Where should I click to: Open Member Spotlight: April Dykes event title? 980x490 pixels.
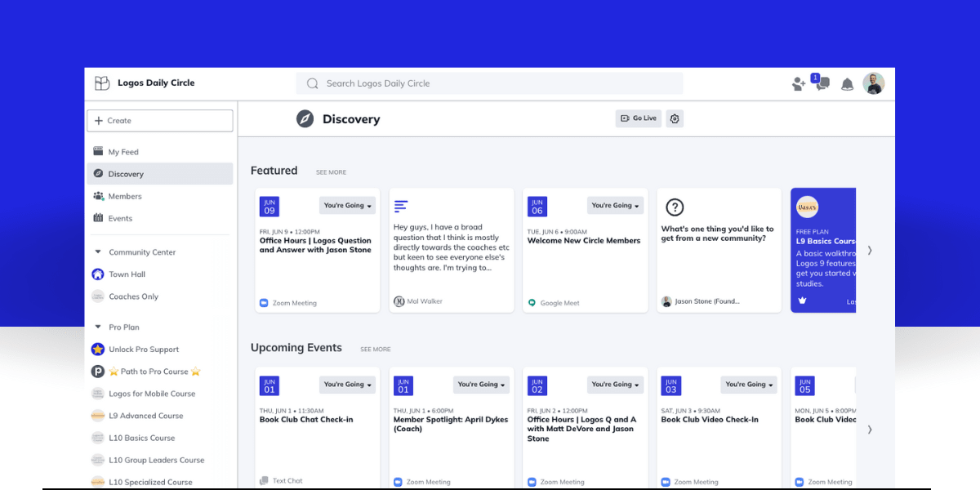click(x=451, y=424)
